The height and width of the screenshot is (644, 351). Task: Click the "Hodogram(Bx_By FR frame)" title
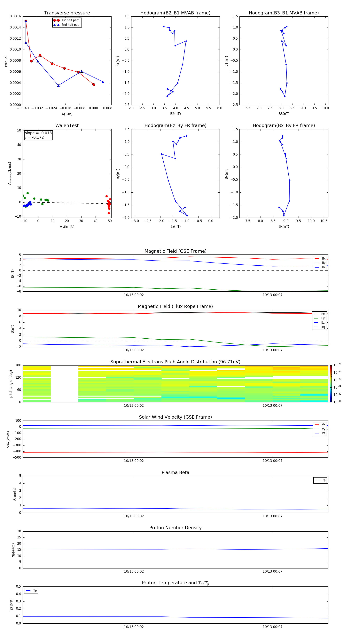coord(284,125)
